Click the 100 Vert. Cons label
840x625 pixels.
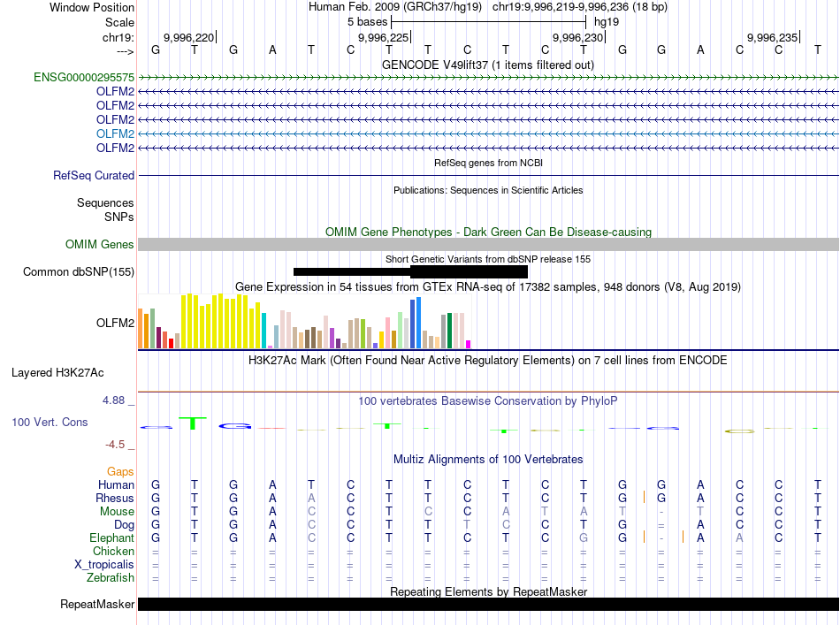(x=50, y=422)
